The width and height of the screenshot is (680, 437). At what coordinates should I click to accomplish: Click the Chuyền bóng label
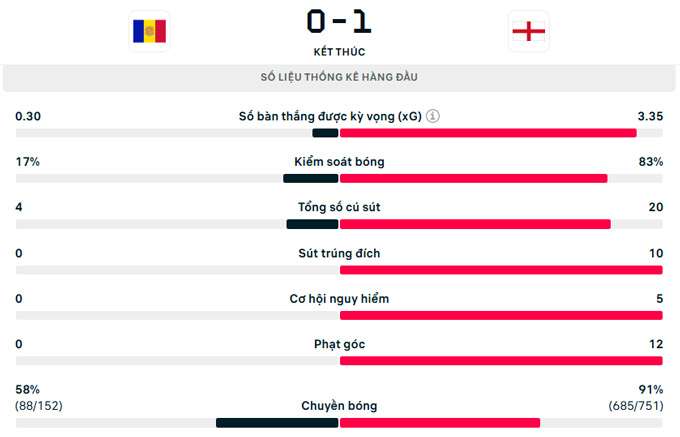click(x=339, y=406)
